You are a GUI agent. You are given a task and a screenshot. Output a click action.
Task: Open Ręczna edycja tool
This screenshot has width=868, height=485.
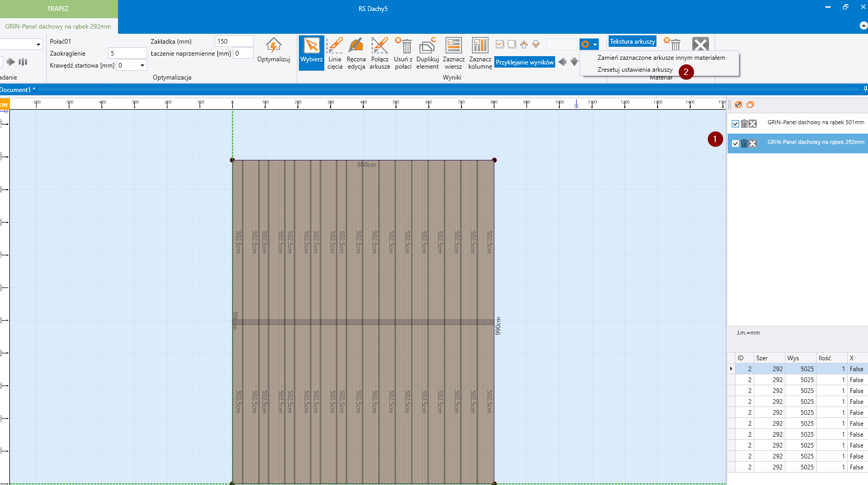click(356, 46)
